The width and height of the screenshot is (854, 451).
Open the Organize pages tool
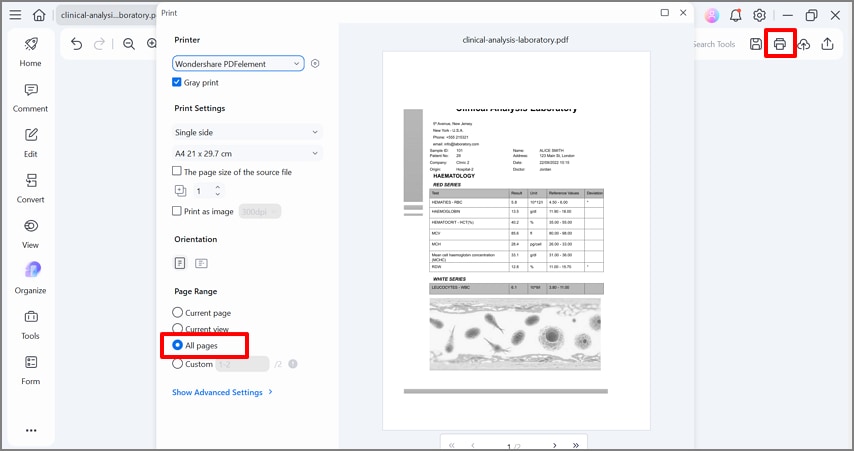(x=30, y=279)
